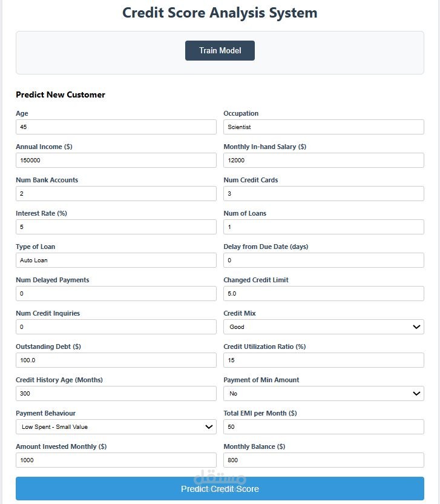Click the Monthly Balance field
The image size is (440, 504).
pyautogui.click(x=323, y=460)
